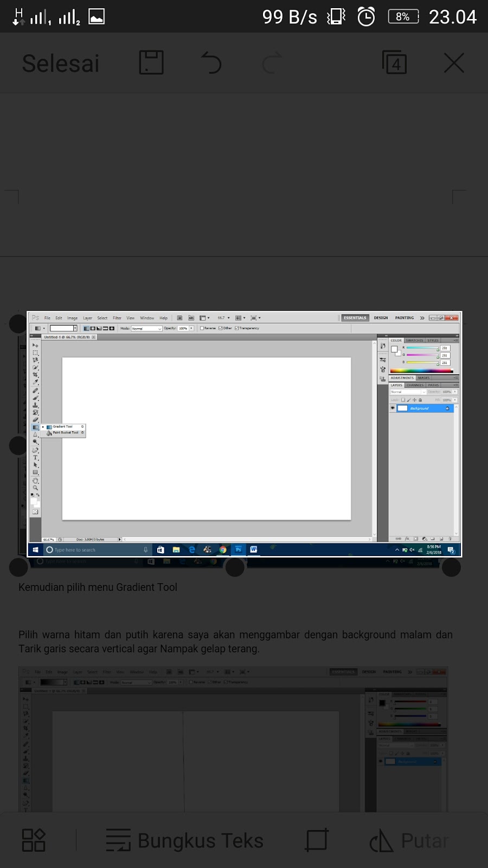Select the Rectangular Marquee tool in toolbox
The width and height of the screenshot is (488, 868).
35,353
